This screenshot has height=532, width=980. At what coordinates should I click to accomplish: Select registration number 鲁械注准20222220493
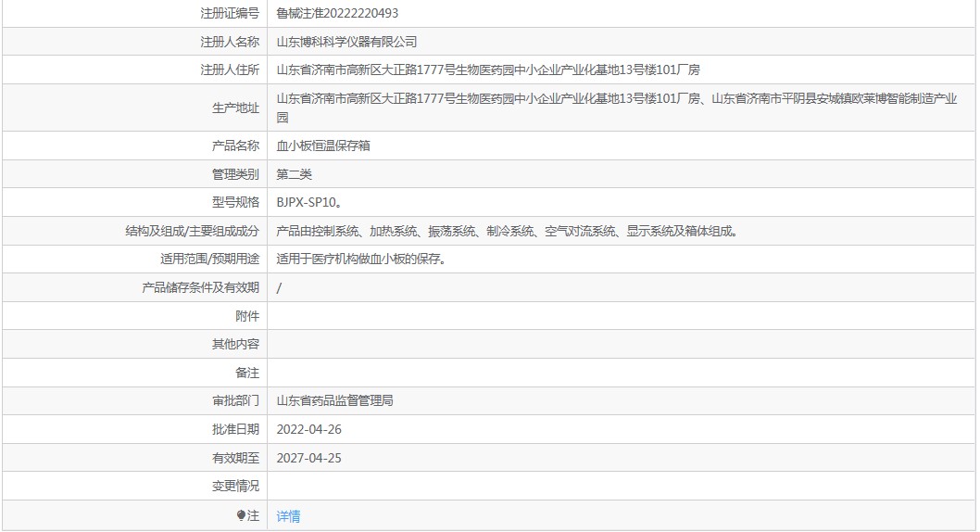click(x=337, y=13)
